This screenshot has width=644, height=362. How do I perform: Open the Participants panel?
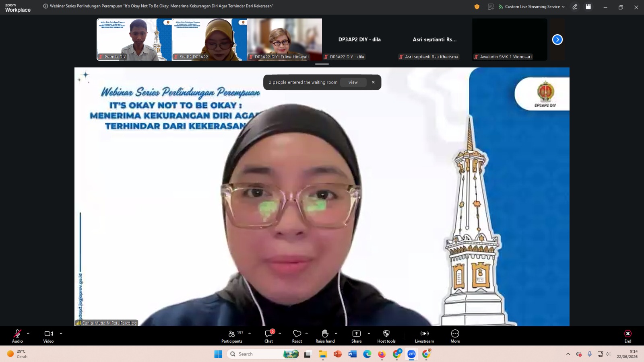232,336
